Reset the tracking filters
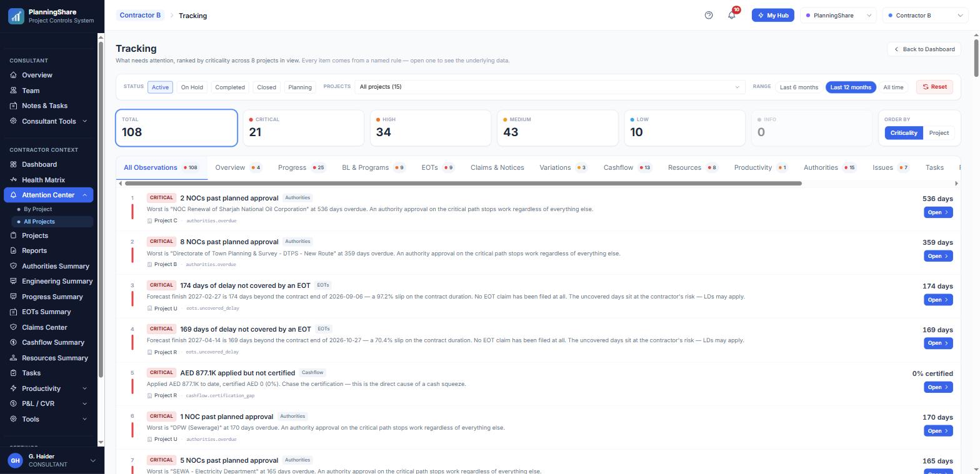Screen dimensions: 980x474 (x=934, y=87)
